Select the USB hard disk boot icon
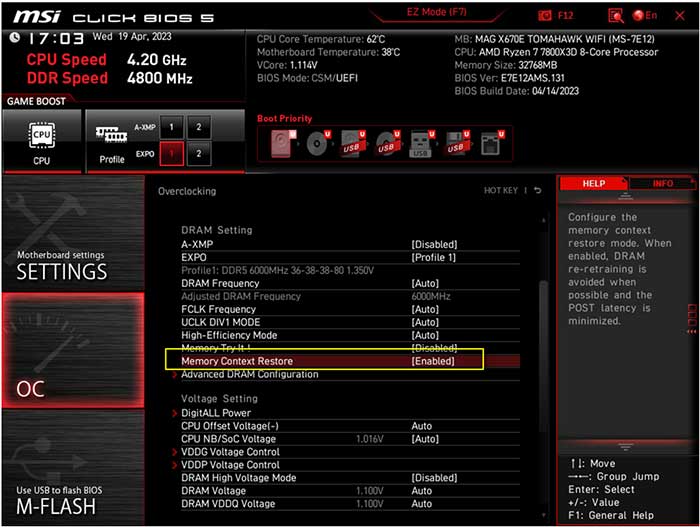 [x=353, y=144]
